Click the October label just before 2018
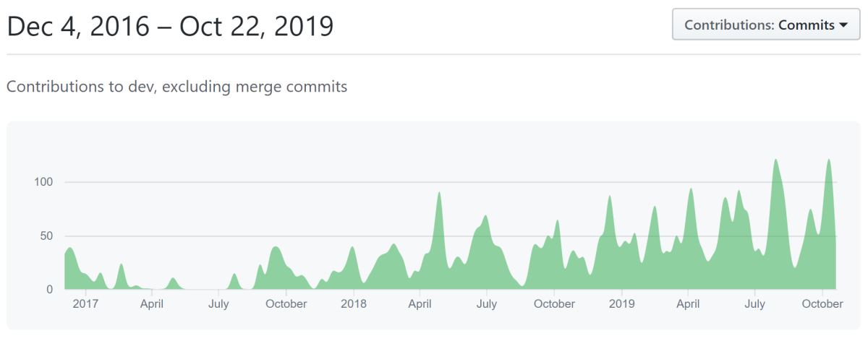This screenshot has height=341, width=868. pyautogui.click(x=286, y=304)
